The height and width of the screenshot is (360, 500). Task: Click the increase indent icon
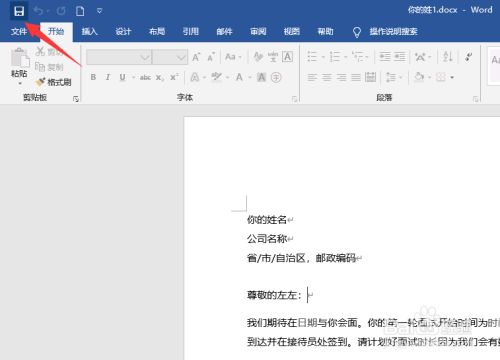pos(400,57)
